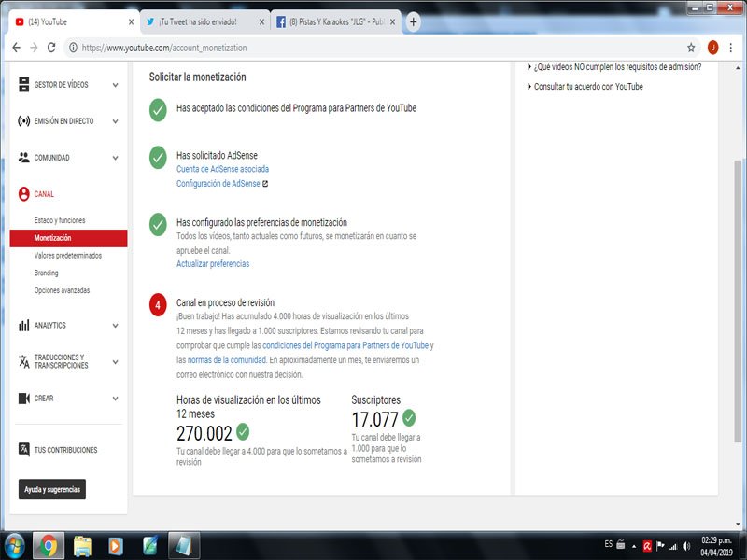The width and height of the screenshot is (747, 560).
Task: Close the Twitter tab
Action: (x=261, y=21)
